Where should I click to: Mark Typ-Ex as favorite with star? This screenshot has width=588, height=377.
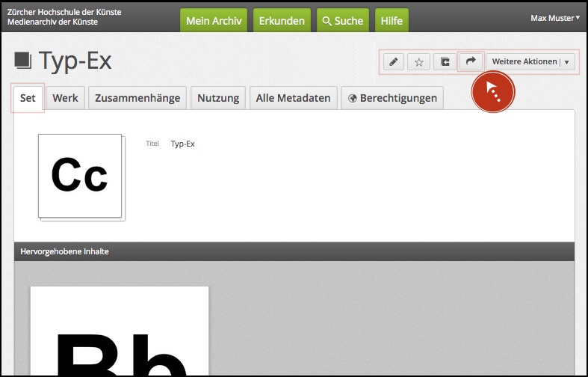coord(418,62)
